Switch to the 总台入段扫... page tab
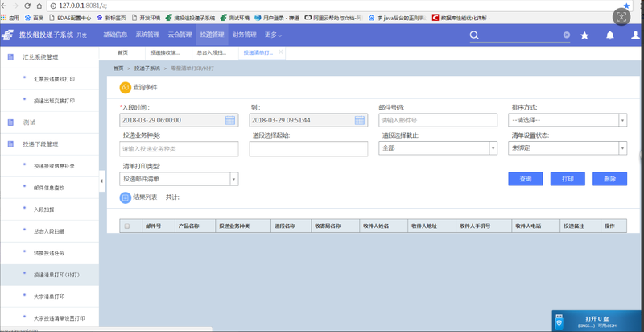This screenshot has width=644, height=332. click(211, 53)
